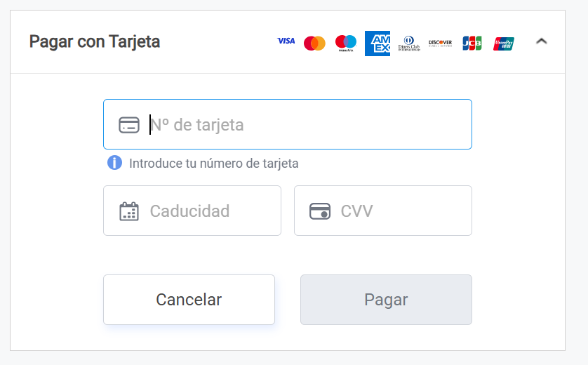The width and height of the screenshot is (588, 365).
Task: Click the 'Introduce tu número de tarjeta' hint
Action: pos(214,164)
